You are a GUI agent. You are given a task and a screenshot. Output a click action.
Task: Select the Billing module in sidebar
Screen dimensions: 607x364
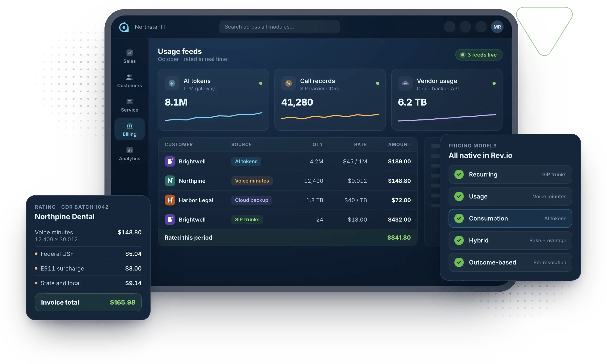click(x=129, y=129)
